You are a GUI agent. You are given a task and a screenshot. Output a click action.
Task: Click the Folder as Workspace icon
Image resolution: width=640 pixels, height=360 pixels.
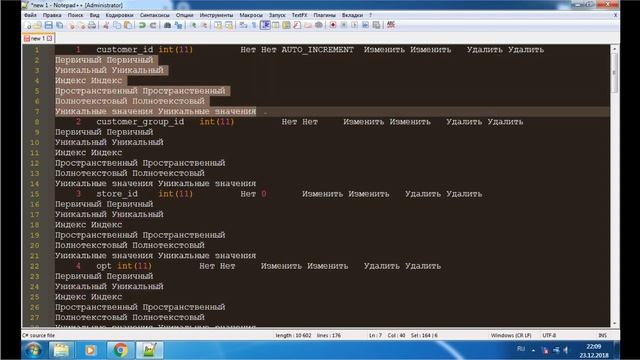pos(308,25)
